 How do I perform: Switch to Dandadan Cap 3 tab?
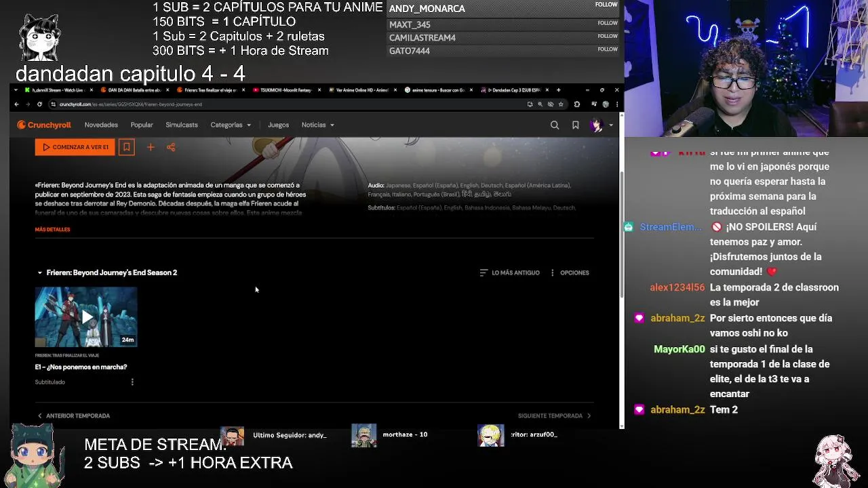pyautogui.click(x=515, y=90)
